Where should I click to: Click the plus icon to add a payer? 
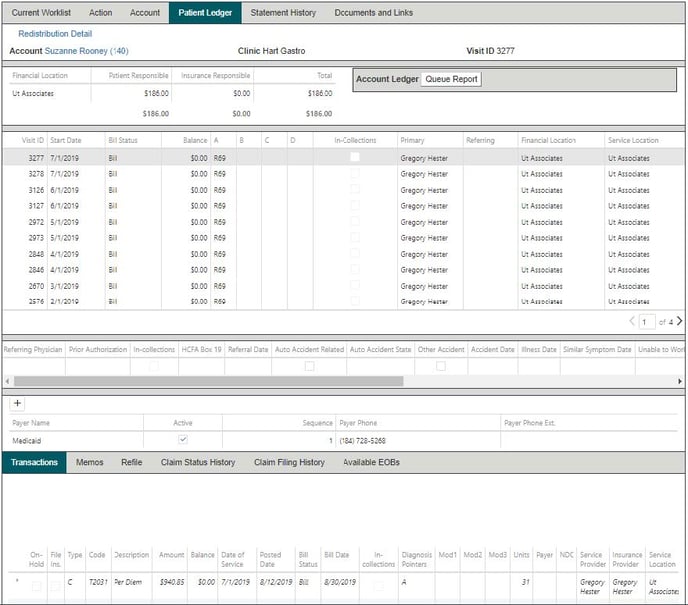coord(18,403)
